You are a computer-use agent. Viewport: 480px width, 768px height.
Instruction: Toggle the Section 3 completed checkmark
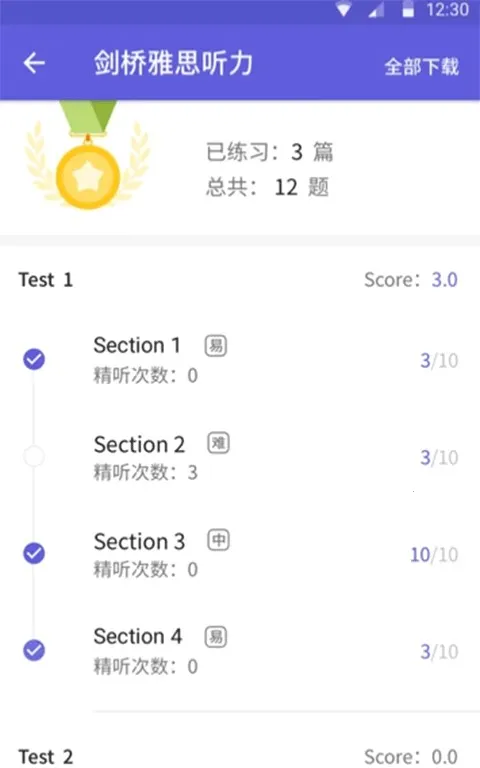[x=34, y=553]
